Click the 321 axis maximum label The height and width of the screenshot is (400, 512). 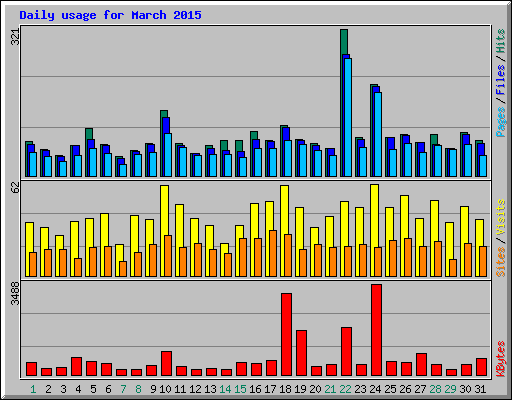[x=15, y=37]
